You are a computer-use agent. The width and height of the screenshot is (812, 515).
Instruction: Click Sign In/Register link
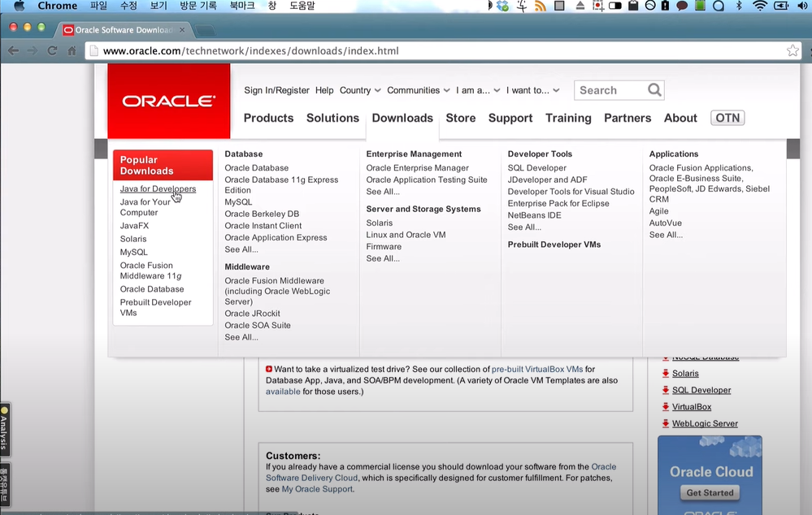pos(276,90)
